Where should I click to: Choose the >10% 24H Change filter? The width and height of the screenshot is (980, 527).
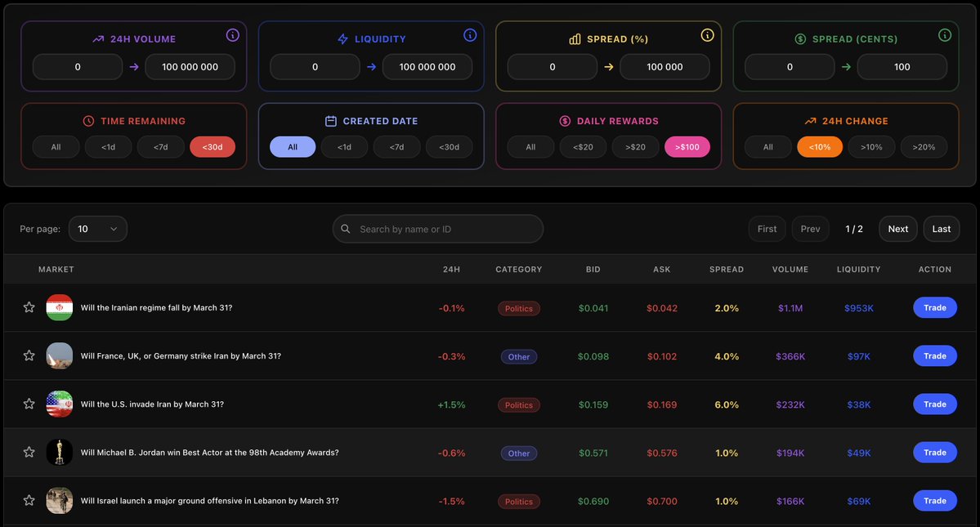pos(872,147)
